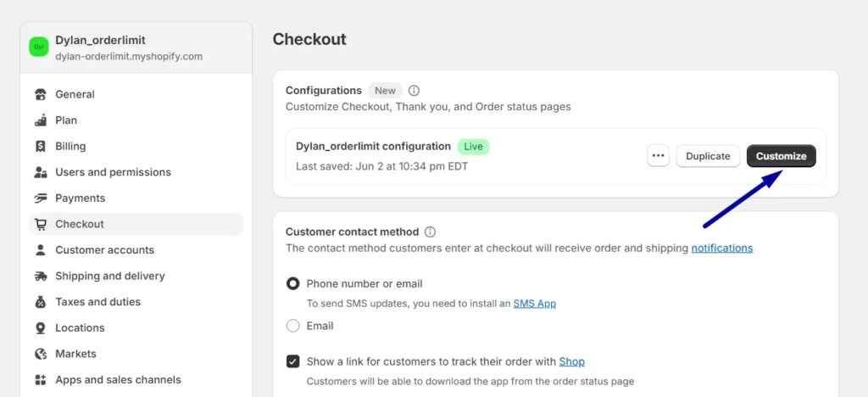The image size is (868, 397).
Task: Open Taxes and duties settings
Action: click(136, 302)
